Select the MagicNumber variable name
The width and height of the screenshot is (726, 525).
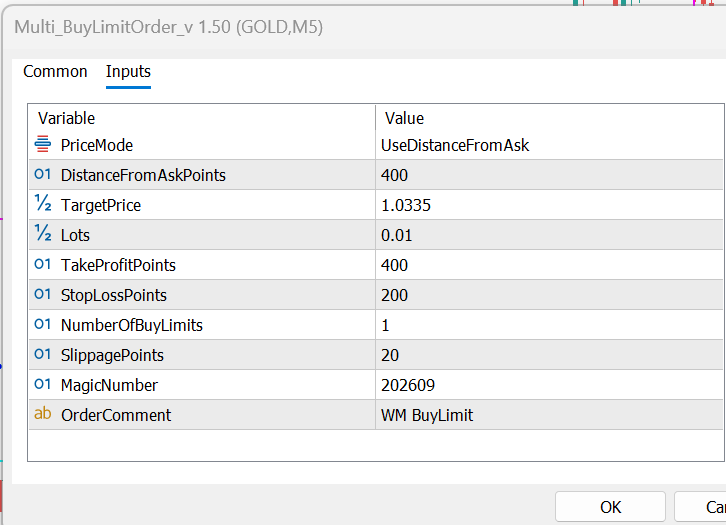click(x=109, y=385)
